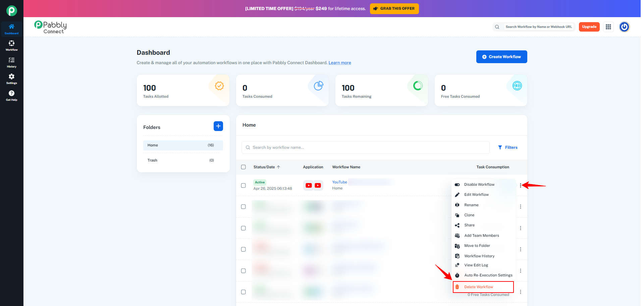The image size is (644, 306).
Task: Open Filters options for workflows
Action: click(x=508, y=147)
